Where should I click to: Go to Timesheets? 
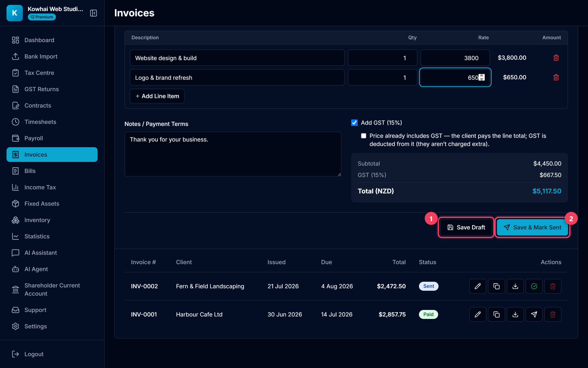pyautogui.click(x=52, y=122)
